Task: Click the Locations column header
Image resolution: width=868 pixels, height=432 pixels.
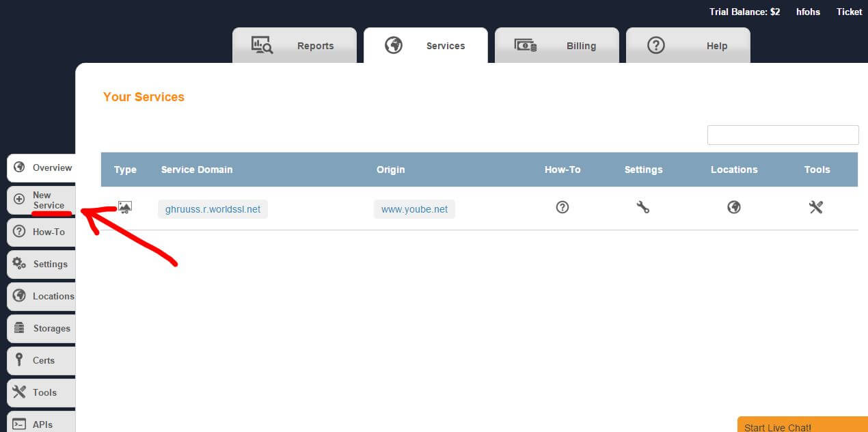Action: tap(734, 170)
